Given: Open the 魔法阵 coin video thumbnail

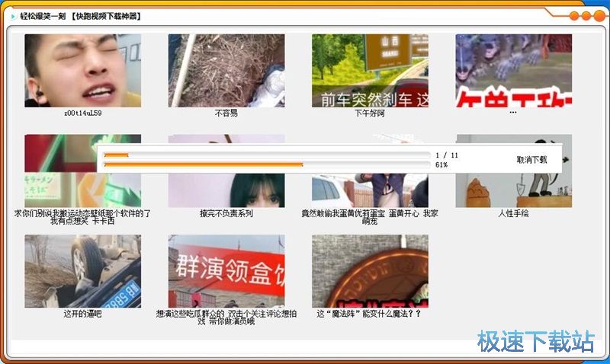Looking at the screenshot, I should coord(370,271).
